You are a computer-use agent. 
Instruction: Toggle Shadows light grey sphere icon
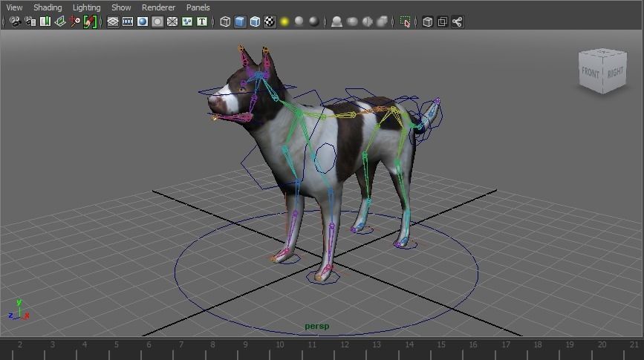coord(299,22)
